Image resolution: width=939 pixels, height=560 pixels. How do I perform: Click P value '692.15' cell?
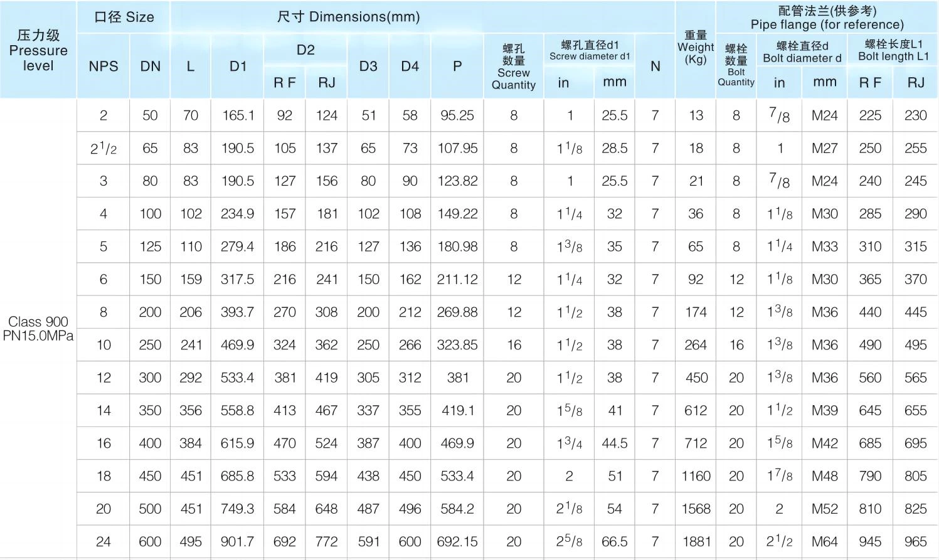(x=457, y=541)
